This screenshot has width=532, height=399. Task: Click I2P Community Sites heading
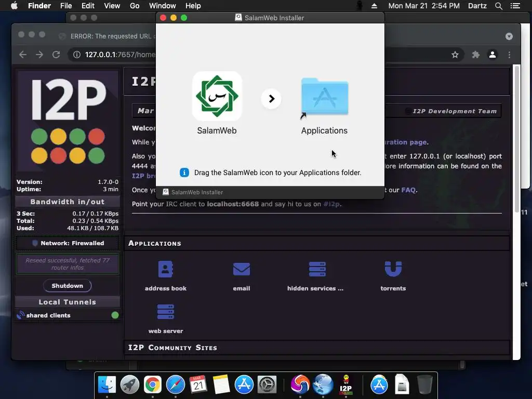coord(172,348)
